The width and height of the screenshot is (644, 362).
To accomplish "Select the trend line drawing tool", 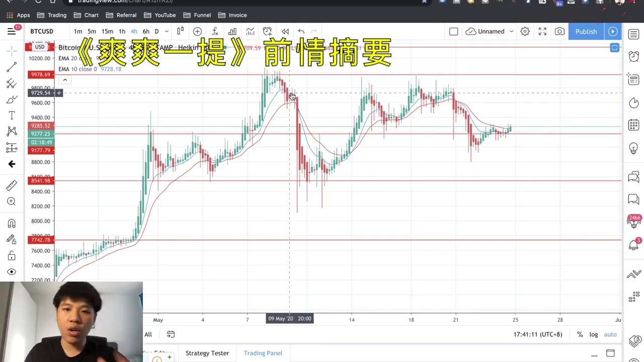I will point(12,67).
